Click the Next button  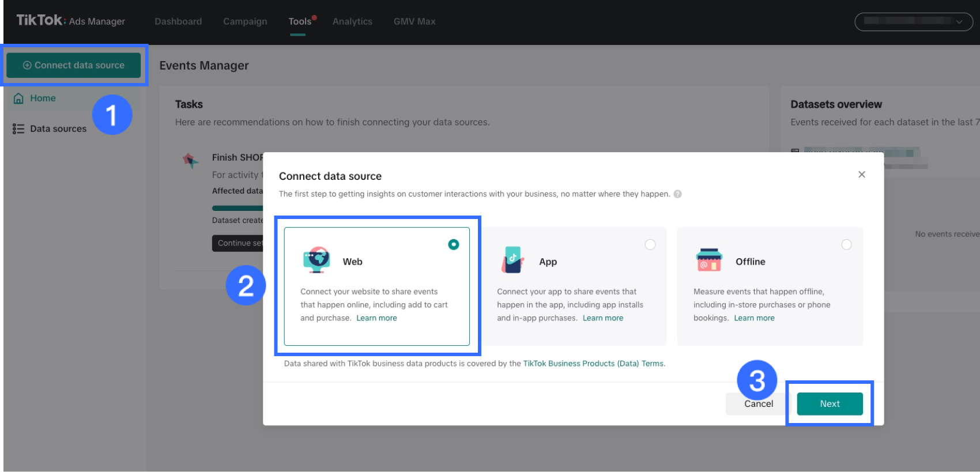point(830,404)
